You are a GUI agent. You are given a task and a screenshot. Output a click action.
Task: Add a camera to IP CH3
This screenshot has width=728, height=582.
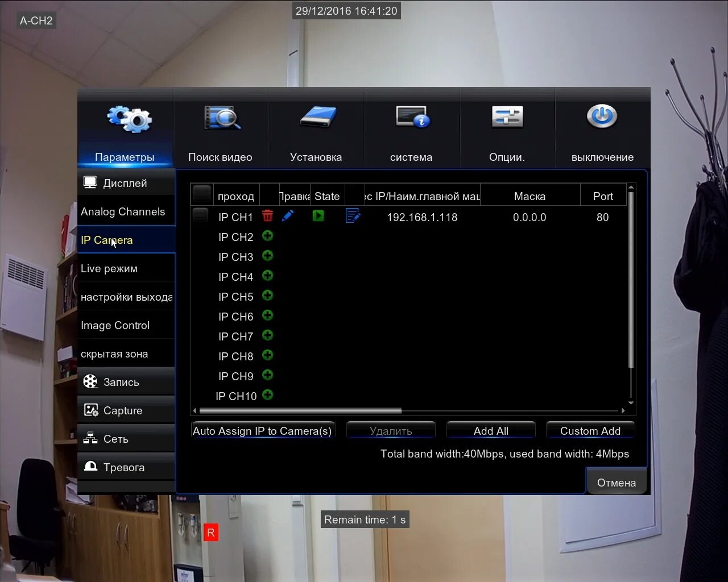[267, 256]
